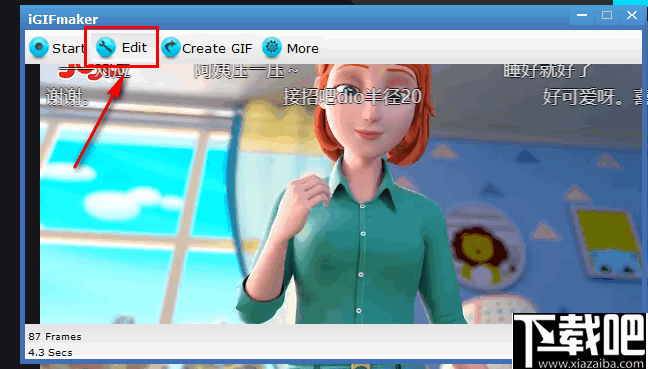Click the iGIFmaker window title

pyautogui.click(x=63, y=19)
